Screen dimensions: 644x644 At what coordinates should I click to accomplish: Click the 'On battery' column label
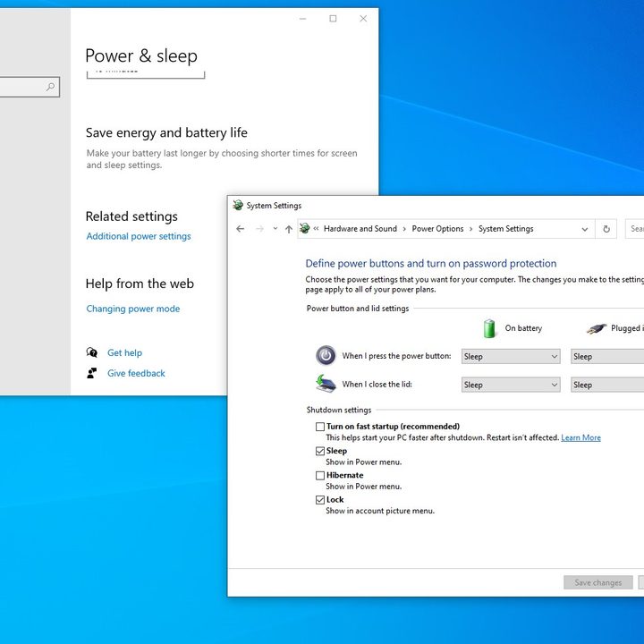click(x=523, y=328)
